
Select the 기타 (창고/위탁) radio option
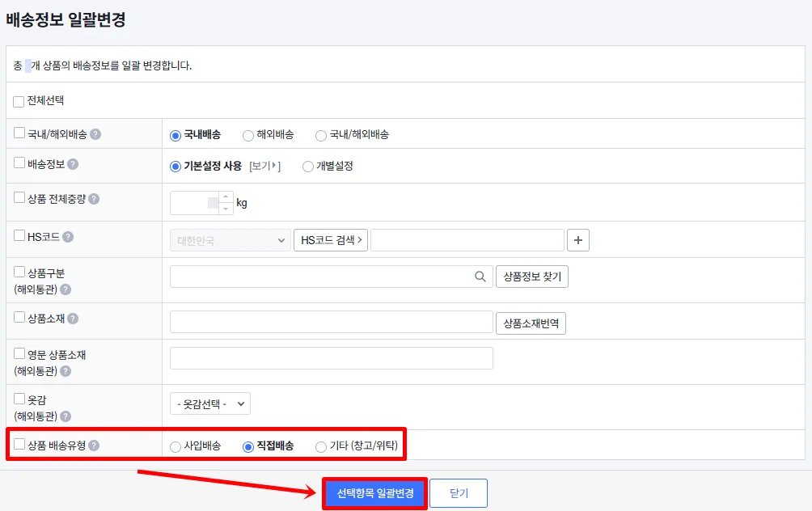coord(321,447)
